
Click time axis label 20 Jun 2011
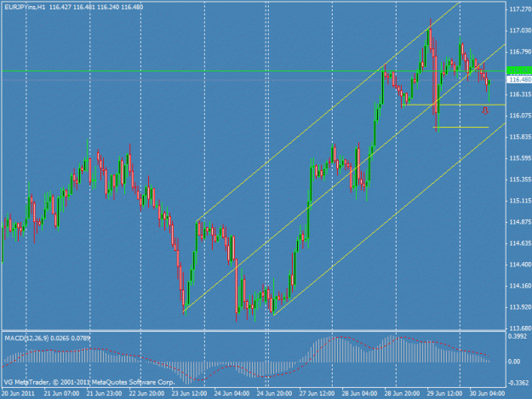pyautogui.click(x=18, y=394)
